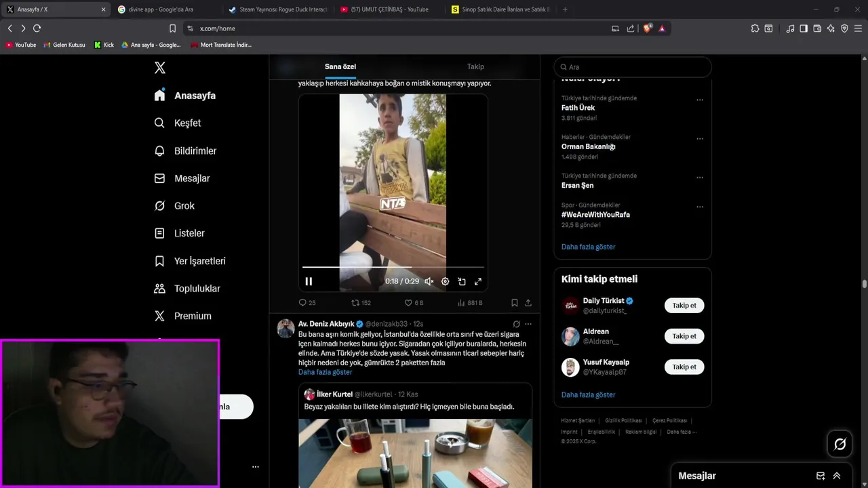Follow Daily Türkist with Takip et

684,306
